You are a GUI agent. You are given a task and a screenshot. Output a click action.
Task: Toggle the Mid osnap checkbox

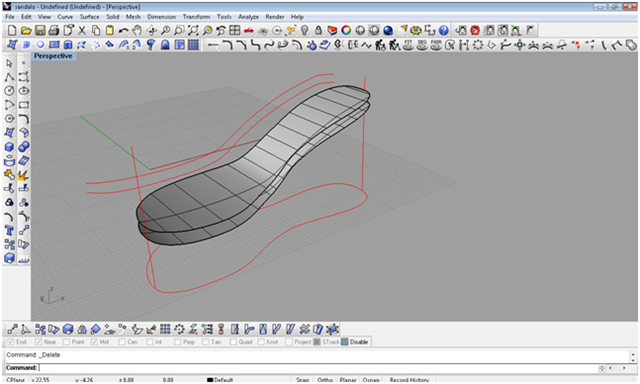click(94, 342)
